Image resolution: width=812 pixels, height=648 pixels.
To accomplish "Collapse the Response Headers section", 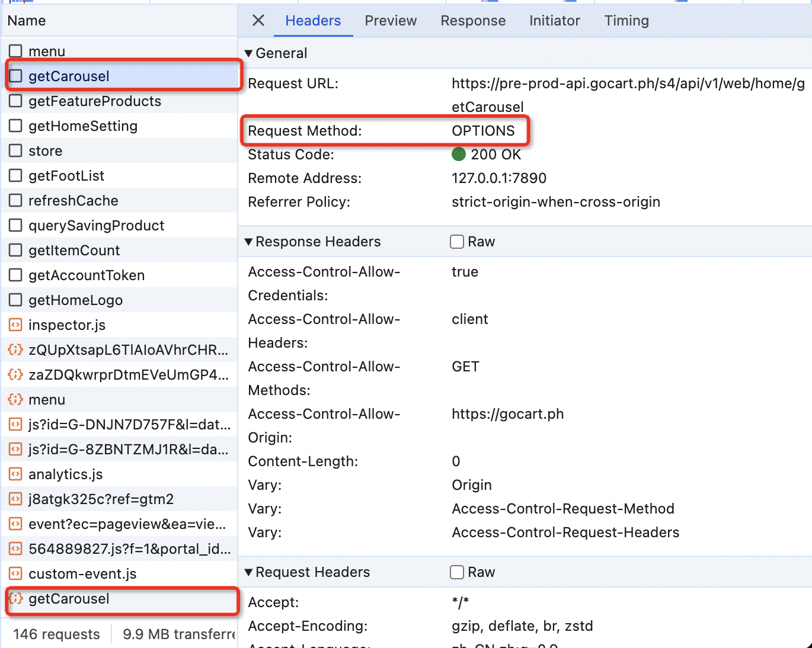I will (x=248, y=242).
